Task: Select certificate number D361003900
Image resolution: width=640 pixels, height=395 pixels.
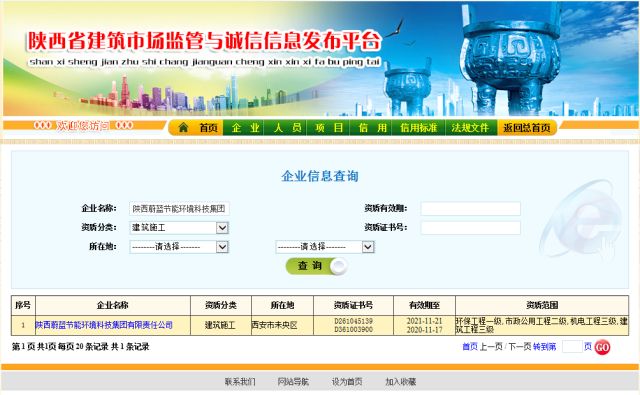Action: 353,329
